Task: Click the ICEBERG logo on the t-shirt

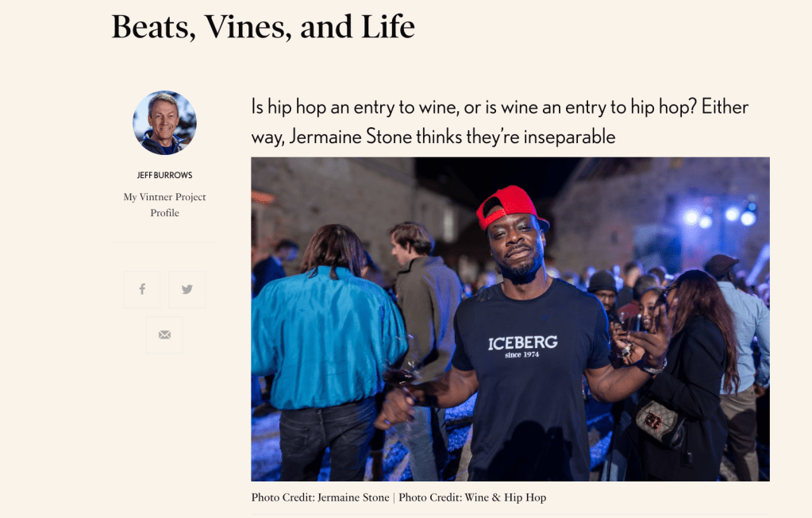Action: 522,342
